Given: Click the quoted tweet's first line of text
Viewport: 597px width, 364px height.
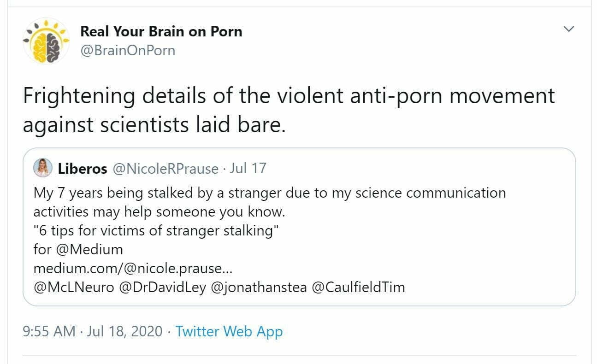Looking at the screenshot, I should tap(270, 193).
